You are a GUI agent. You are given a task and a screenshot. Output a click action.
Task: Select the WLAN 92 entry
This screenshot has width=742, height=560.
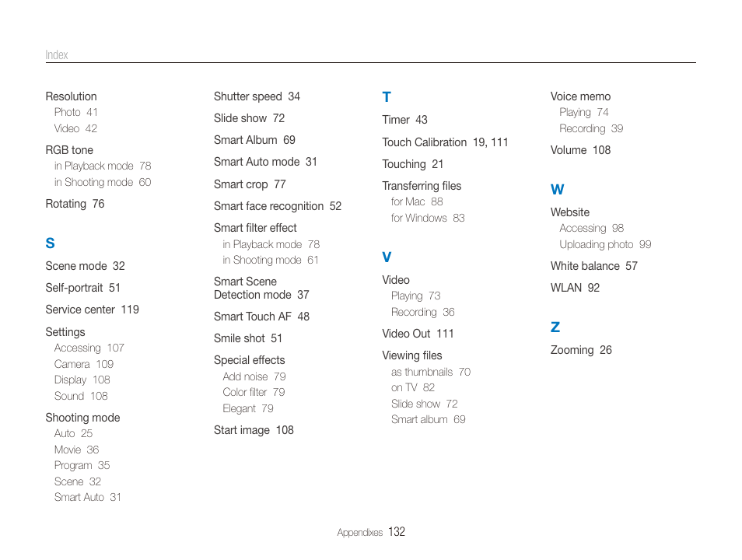[575, 288]
